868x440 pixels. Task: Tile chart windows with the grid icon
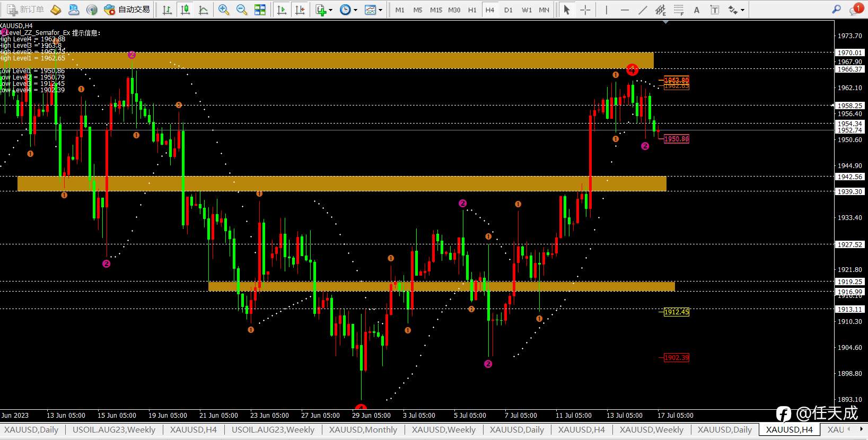click(x=260, y=10)
